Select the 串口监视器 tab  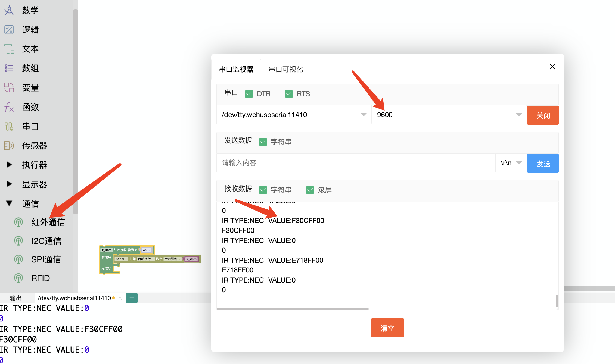coord(236,69)
